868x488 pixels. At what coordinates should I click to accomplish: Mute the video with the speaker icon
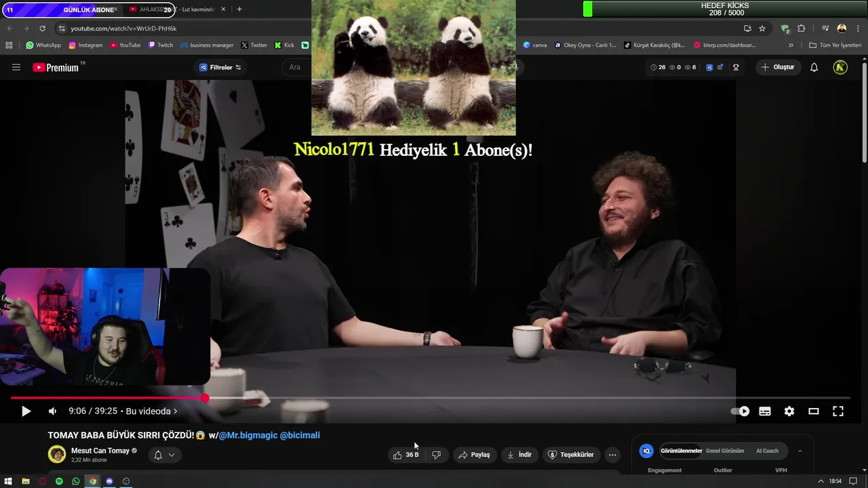(x=52, y=411)
